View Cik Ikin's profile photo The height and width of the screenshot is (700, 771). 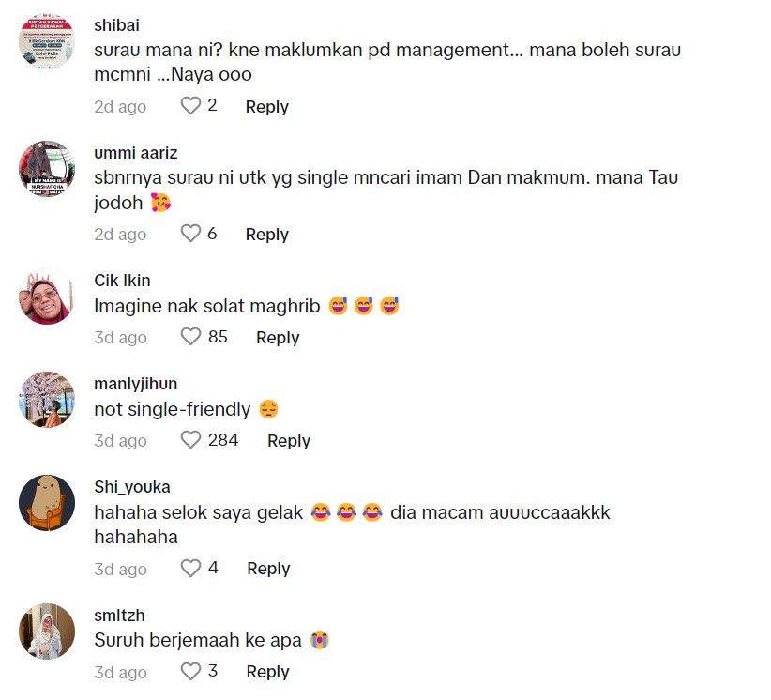pyautogui.click(x=47, y=297)
